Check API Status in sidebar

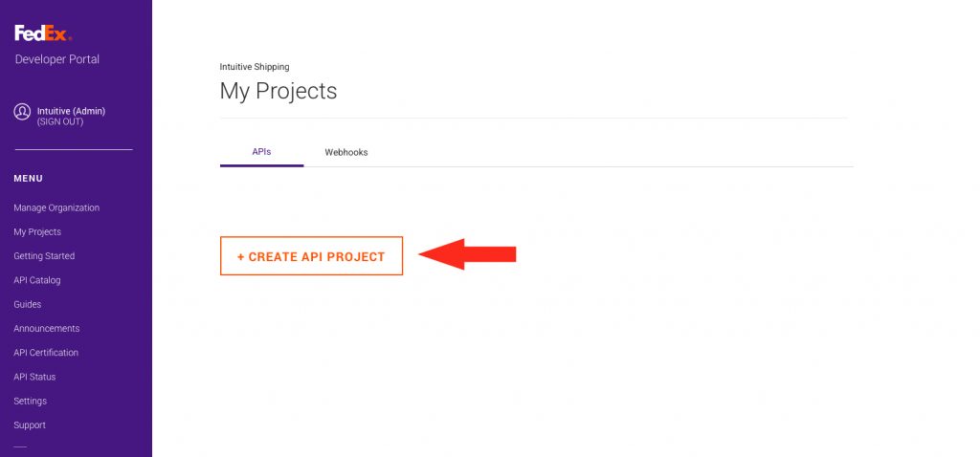pos(34,377)
